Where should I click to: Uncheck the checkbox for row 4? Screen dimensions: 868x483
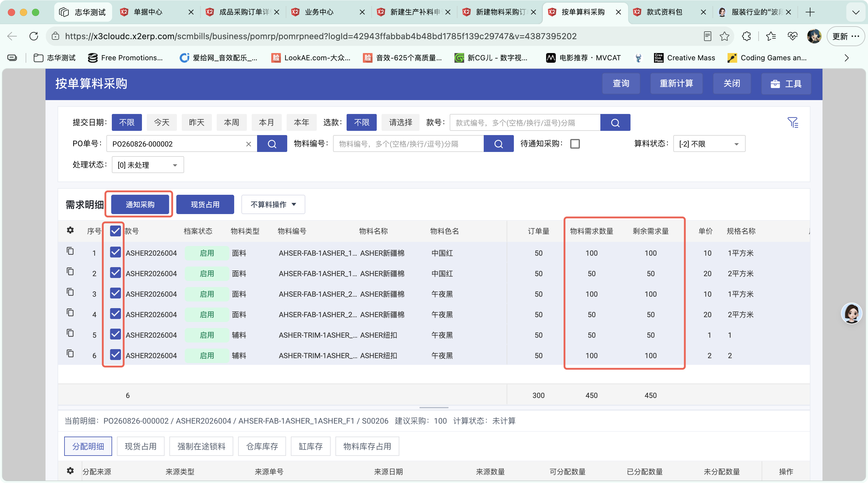click(x=115, y=314)
